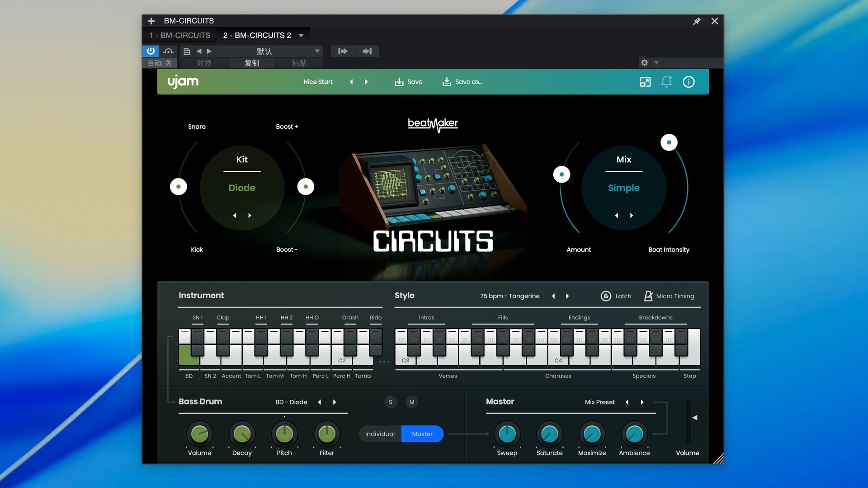
Task: Expand the arrow next to gear icon
Action: 656,63
